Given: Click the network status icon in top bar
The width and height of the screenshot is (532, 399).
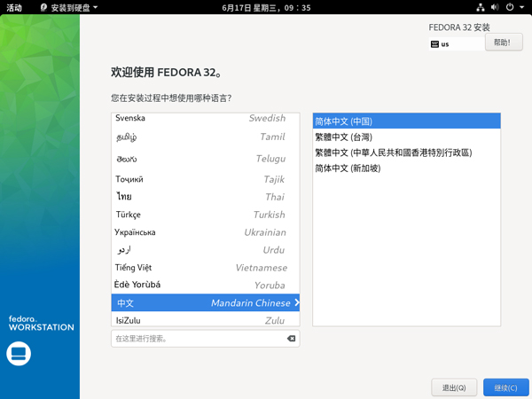Looking at the screenshot, I should point(481,7).
